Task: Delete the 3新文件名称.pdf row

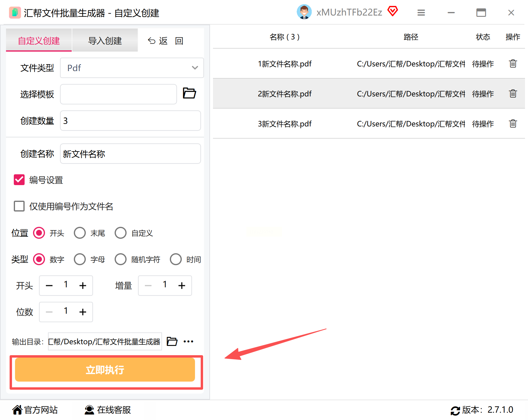Action: tap(513, 124)
